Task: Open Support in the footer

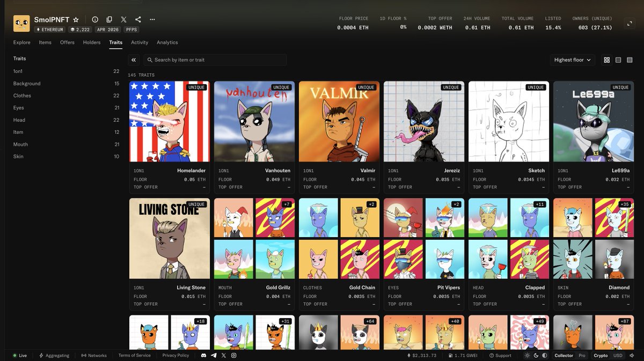Action: (500, 356)
